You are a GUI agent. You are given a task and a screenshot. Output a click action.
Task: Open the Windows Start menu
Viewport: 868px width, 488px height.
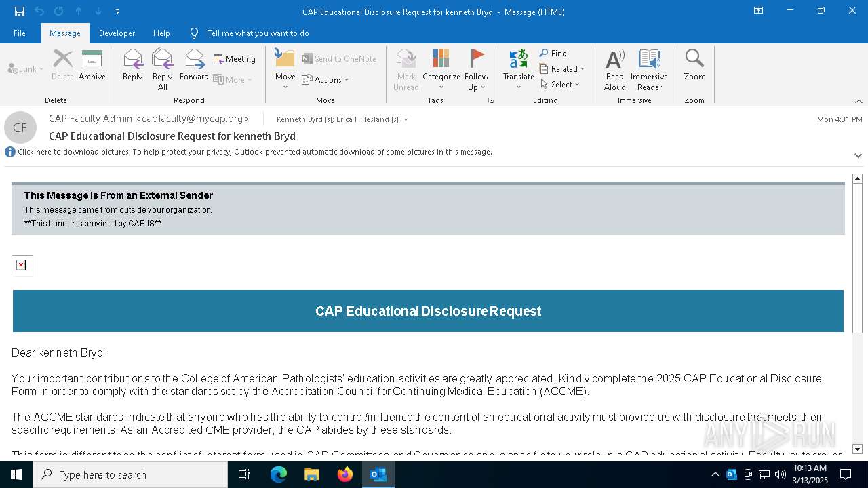[x=16, y=474]
